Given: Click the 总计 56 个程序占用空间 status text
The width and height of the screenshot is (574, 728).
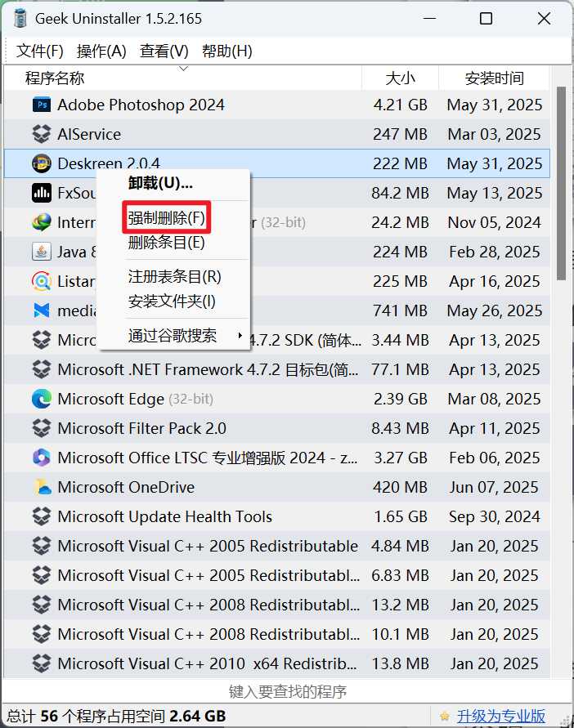Looking at the screenshot, I should (x=116, y=716).
